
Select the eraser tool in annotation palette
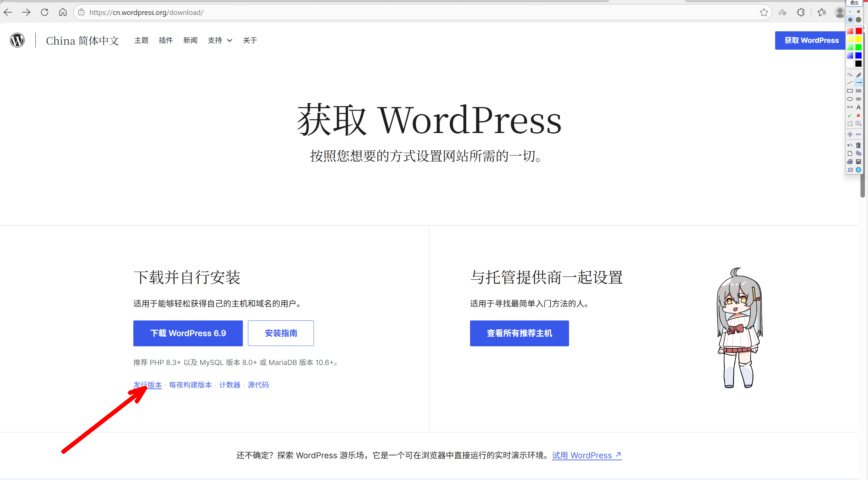coord(858,75)
